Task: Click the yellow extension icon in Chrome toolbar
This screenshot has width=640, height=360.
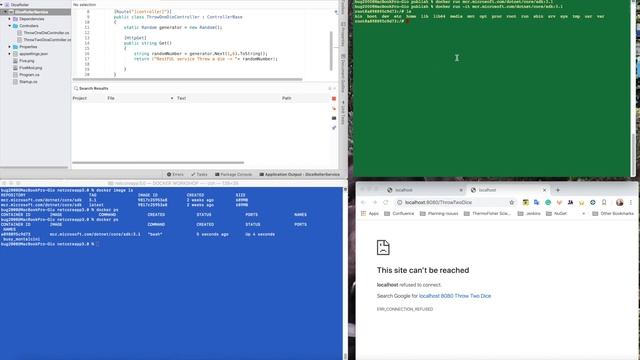Action: coord(526,202)
